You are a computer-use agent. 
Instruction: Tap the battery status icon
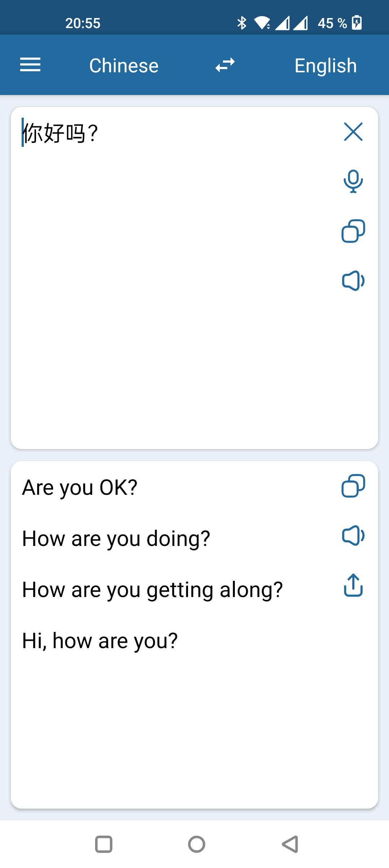pyautogui.click(x=357, y=23)
